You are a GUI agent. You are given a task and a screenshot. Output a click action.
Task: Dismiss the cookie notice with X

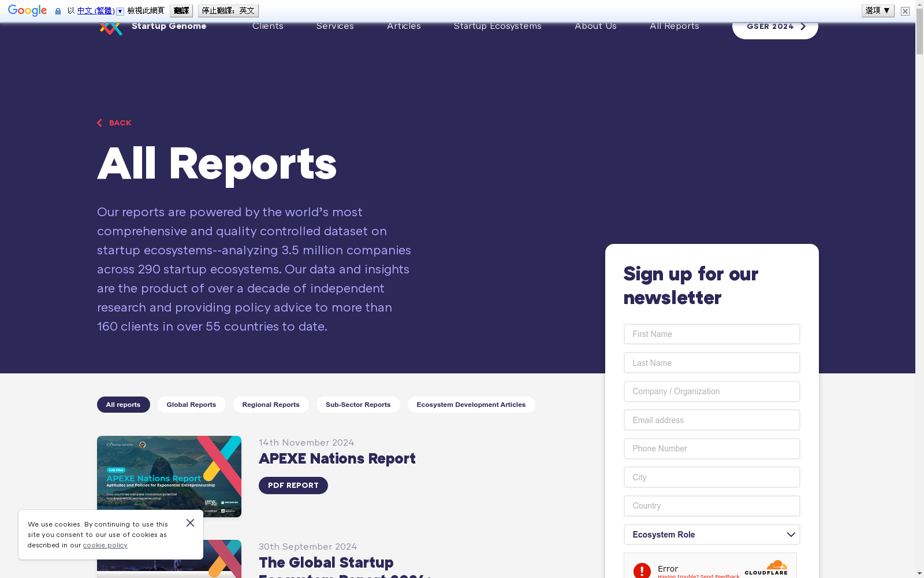(190, 523)
